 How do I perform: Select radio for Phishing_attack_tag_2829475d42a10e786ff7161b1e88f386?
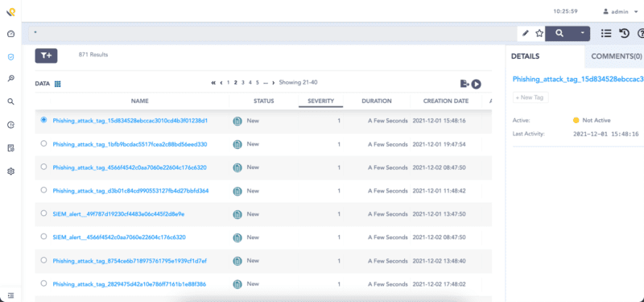44,283
